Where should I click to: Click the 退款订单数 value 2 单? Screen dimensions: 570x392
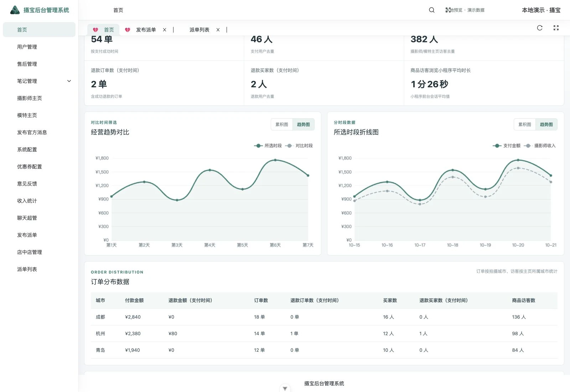coord(99,84)
